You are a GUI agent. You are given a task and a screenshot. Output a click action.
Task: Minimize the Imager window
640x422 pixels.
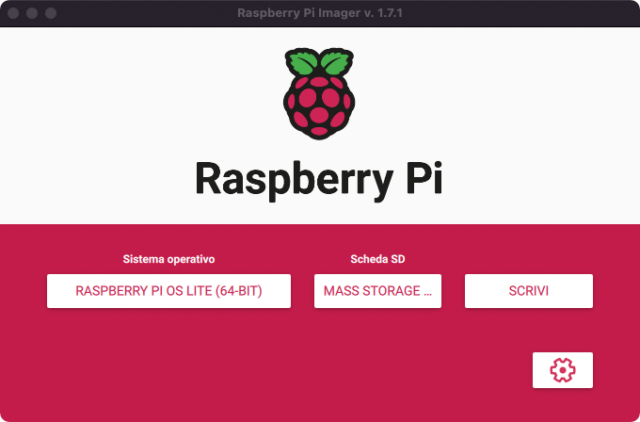pyautogui.click(x=32, y=14)
